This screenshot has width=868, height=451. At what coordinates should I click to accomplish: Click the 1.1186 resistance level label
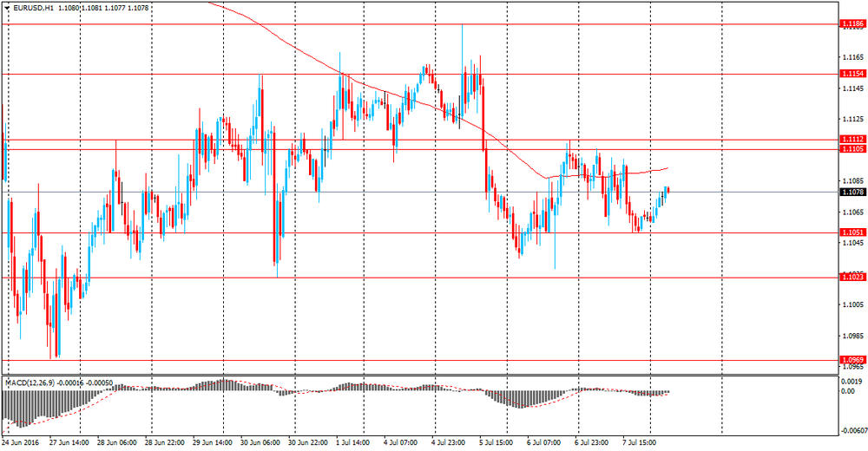(x=852, y=23)
